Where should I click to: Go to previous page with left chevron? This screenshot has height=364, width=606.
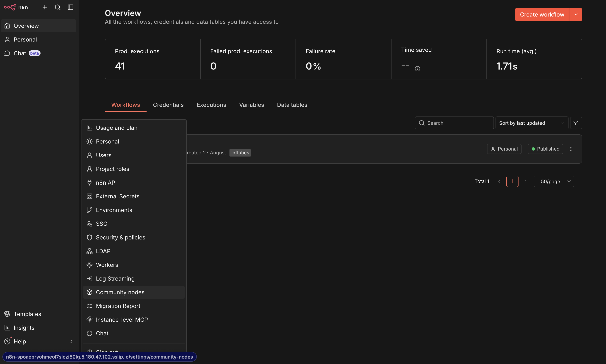[x=499, y=182]
